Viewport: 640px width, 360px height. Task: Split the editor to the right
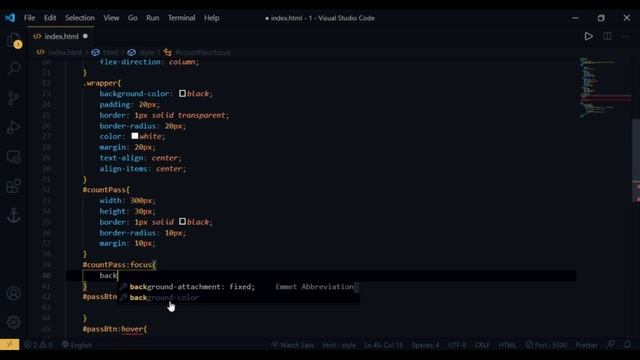coord(607,36)
